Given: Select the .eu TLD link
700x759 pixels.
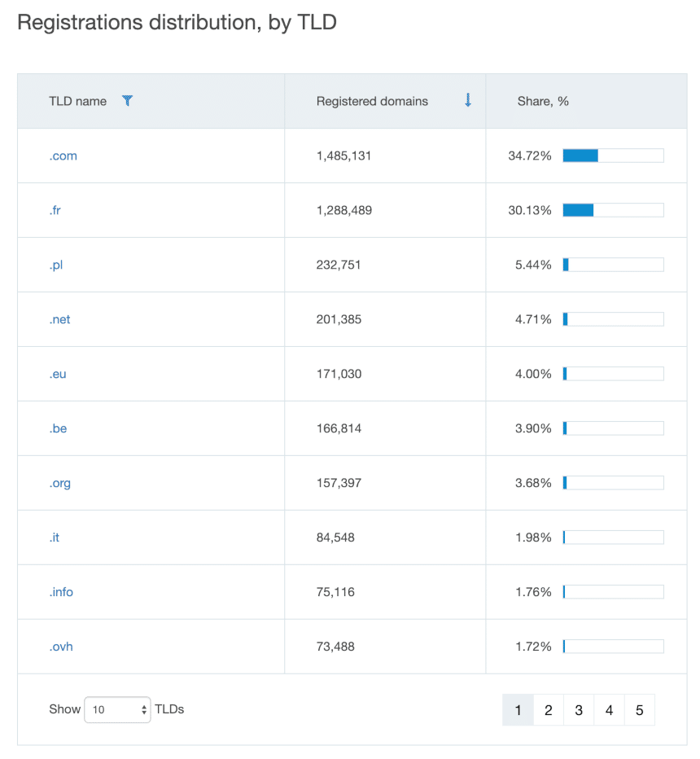Looking at the screenshot, I should pos(58,373).
